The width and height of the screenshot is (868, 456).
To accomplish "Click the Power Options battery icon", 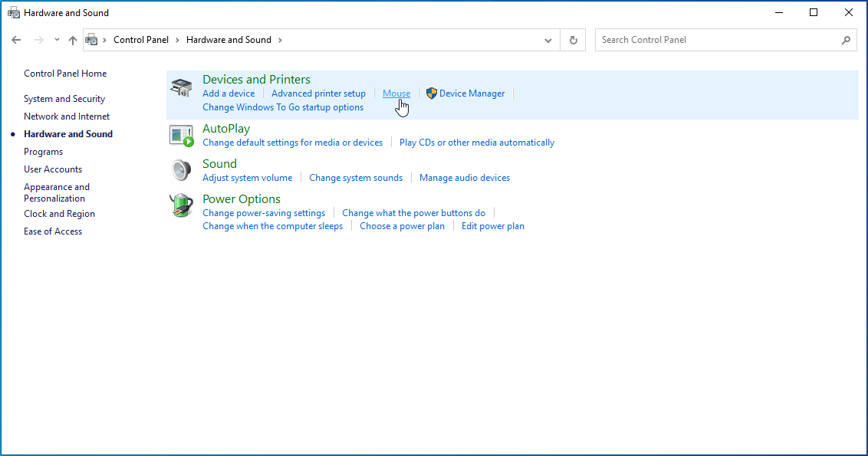I will 181,205.
